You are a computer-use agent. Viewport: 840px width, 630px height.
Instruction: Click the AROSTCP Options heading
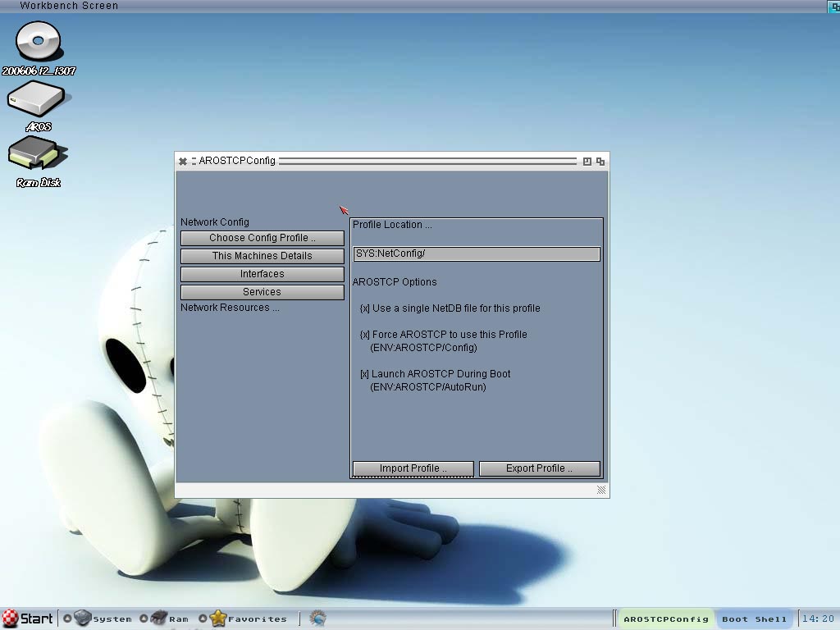pos(395,282)
